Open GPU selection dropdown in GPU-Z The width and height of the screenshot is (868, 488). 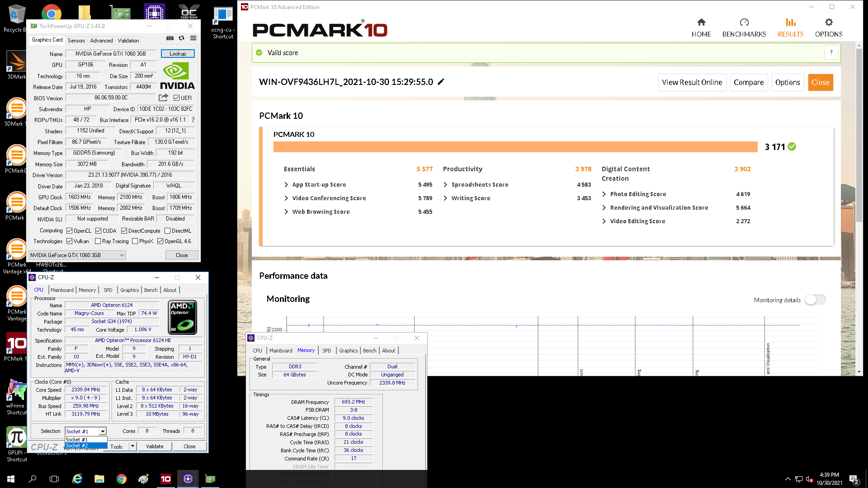77,255
